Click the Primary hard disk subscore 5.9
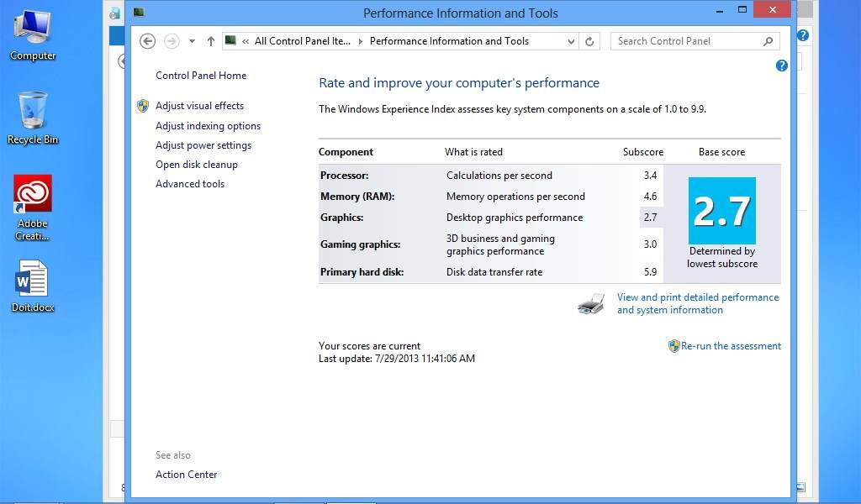This screenshot has width=861, height=504. tap(651, 272)
